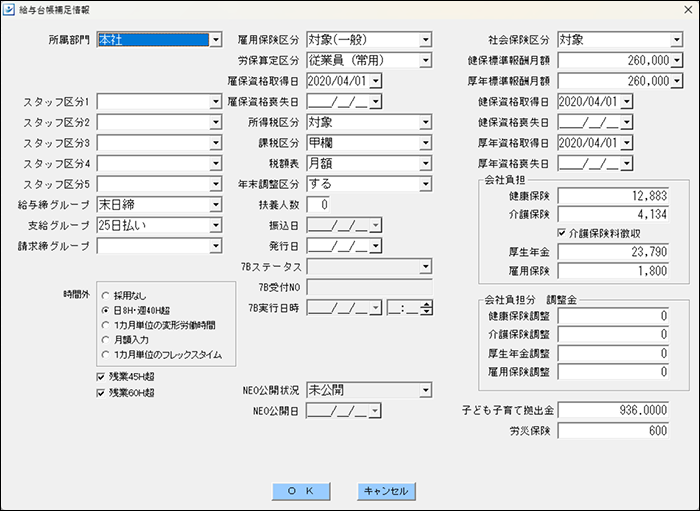Click the 介護保険調整 input field
The height and width of the screenshot is (511, 700).
[613, 334]
